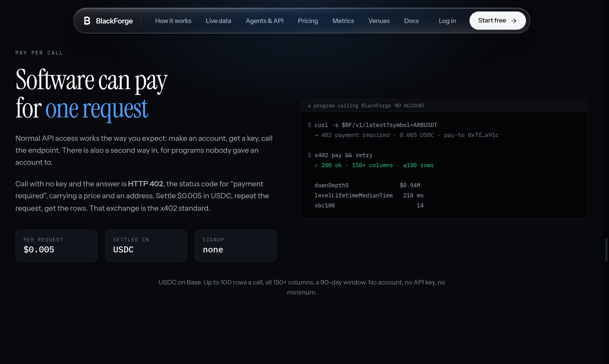
Task: Go to Live data section
Action: pos(218,21)
